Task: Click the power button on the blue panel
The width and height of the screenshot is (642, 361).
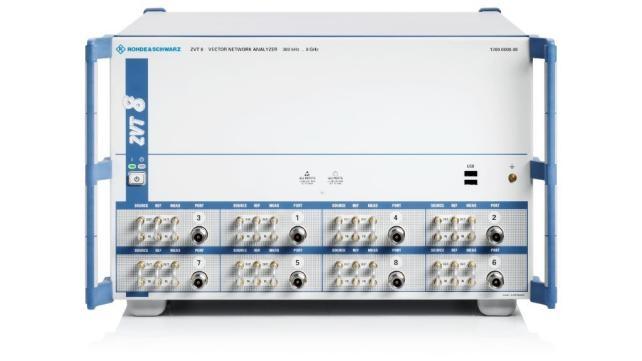Action: tap(137, 179)
